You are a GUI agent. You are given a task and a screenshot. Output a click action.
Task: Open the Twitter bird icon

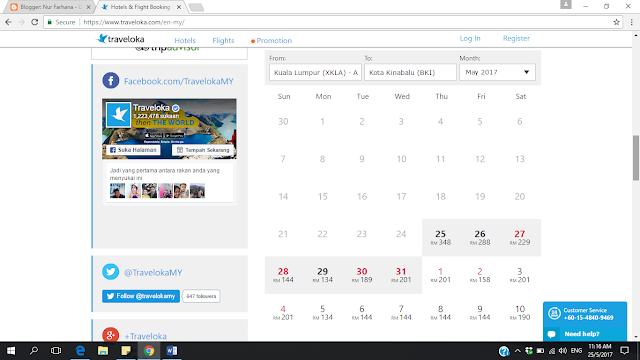pos(111,272)
